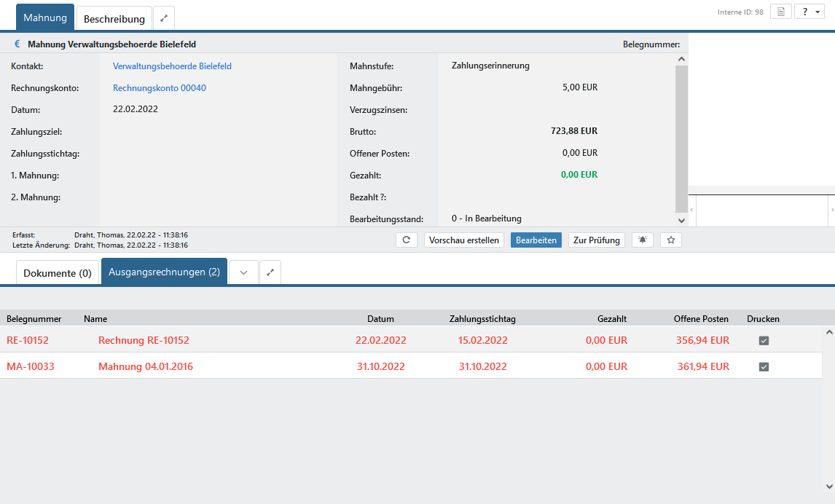The image size is (835, 504).
Task: Click the left arrow in preview pane
Action: (692, 210)
